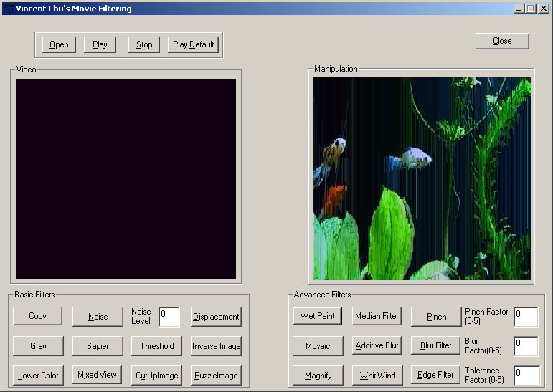Apply the Displacement filter
The width and height of the screenshot is (553, 392).
tap(216, 317)
